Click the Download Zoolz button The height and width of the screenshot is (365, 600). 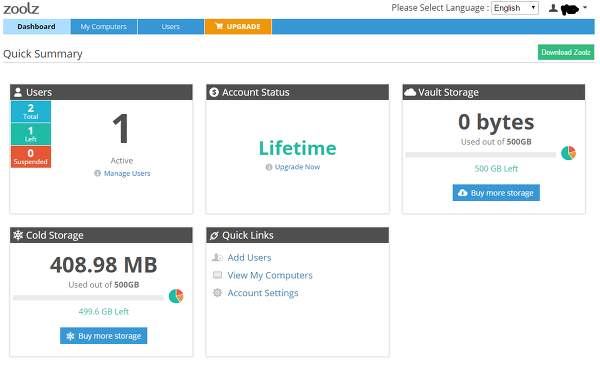pos(566,52)
